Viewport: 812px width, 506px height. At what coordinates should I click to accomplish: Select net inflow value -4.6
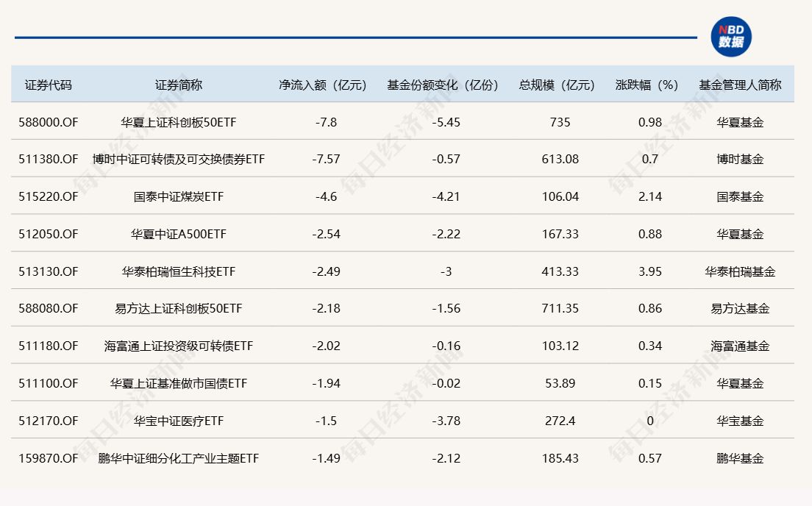pyautogui.click(x=327, y=197)
